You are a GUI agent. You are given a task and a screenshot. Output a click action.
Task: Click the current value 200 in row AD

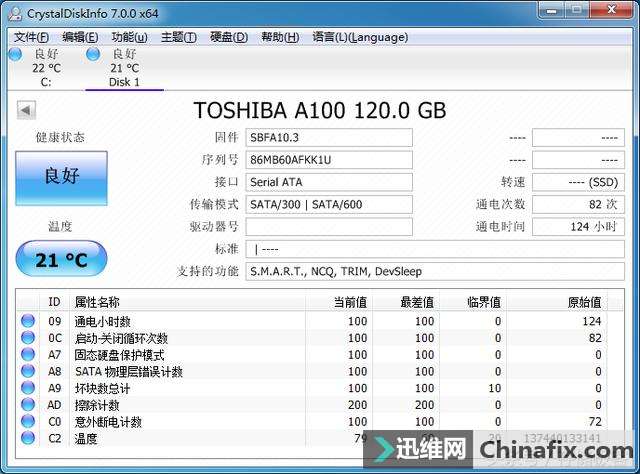pos(357,405)
